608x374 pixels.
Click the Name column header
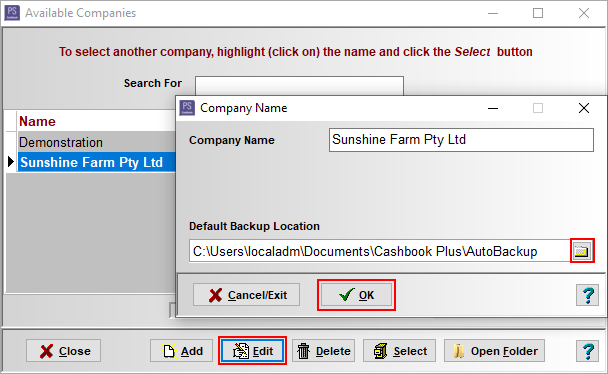tap(96, 121)
